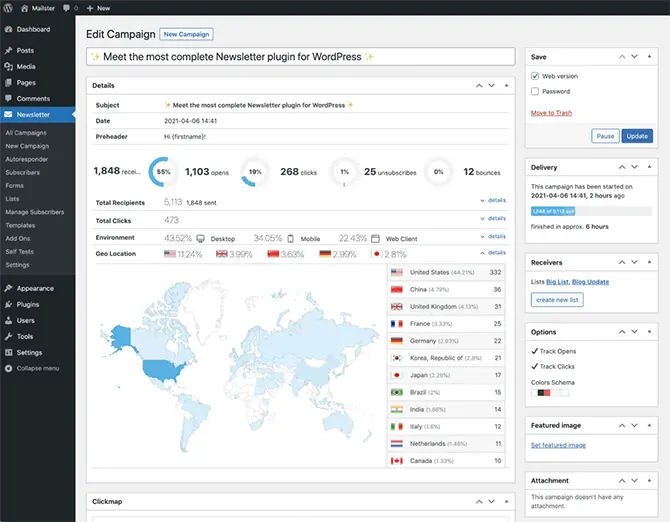Image resolution: width=670 pixels, height=522 pixels.
Task: Expand details for Total Recipients row
Action: coord(493,200)
